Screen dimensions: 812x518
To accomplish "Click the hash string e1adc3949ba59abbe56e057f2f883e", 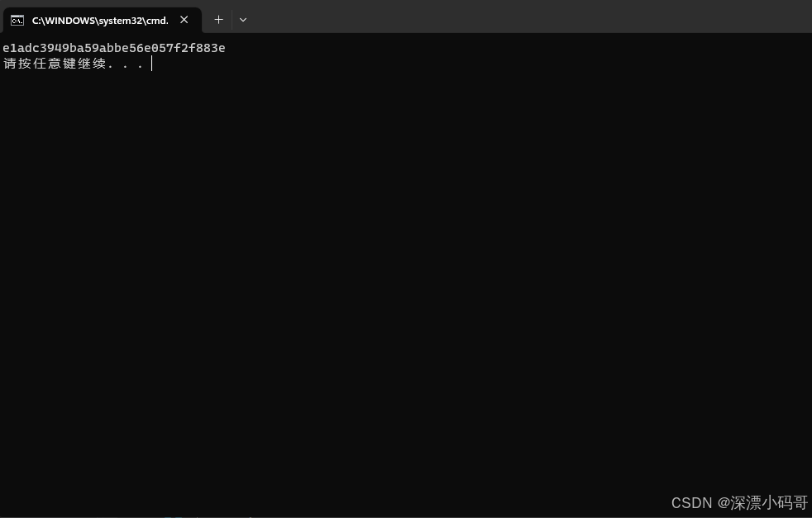I will pos(113,47).
